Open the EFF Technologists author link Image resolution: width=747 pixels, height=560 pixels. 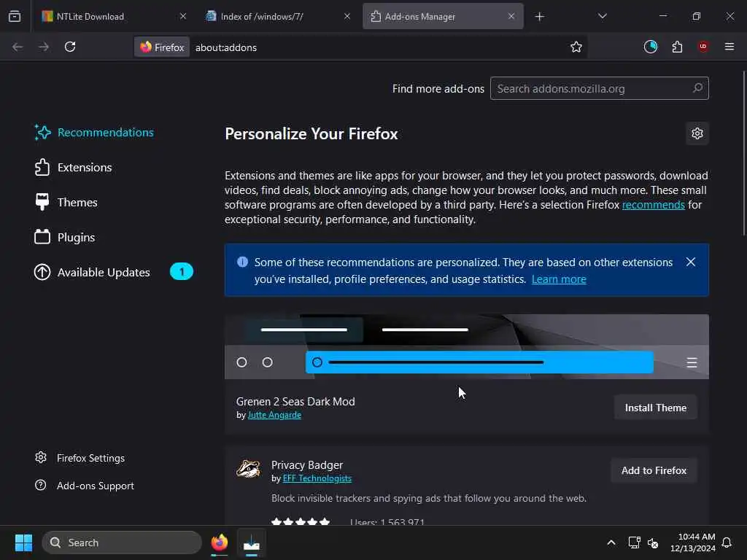pyautogui.click(x=317, y=478)
